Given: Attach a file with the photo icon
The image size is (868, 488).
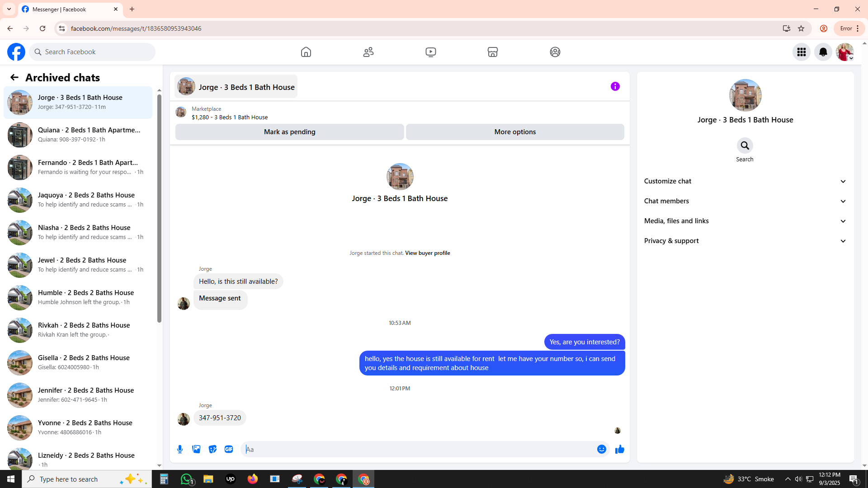Looking at the screenshot, I should click(196, 449).
